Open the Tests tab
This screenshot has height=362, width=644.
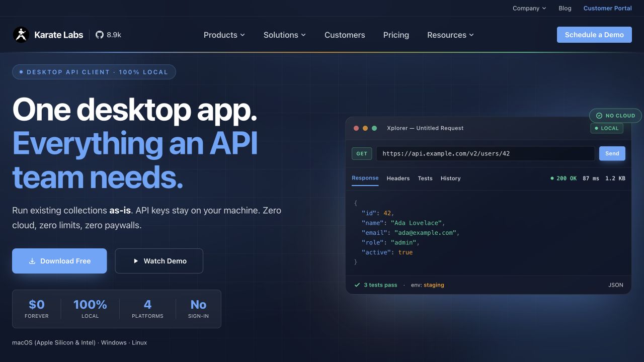(x=425, y=178)
